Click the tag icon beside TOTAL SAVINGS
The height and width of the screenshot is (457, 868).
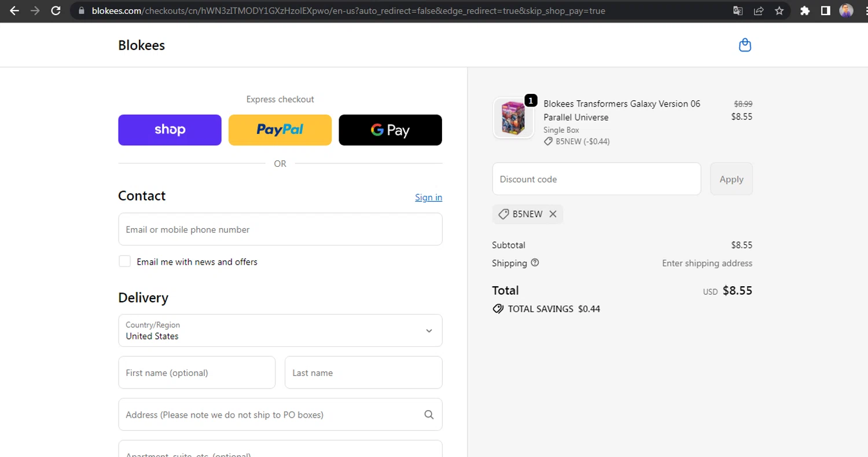[x=498, y=309]
